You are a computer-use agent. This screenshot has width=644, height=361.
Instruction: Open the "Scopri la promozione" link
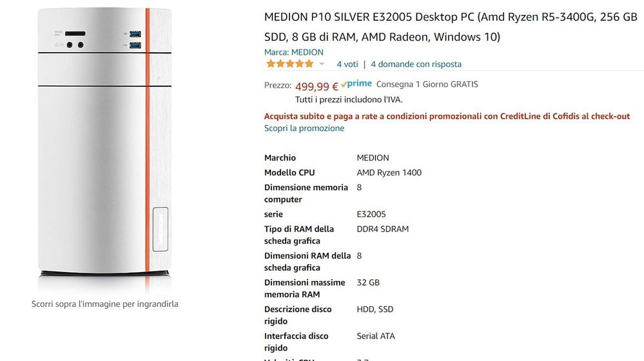click(304, 128)
